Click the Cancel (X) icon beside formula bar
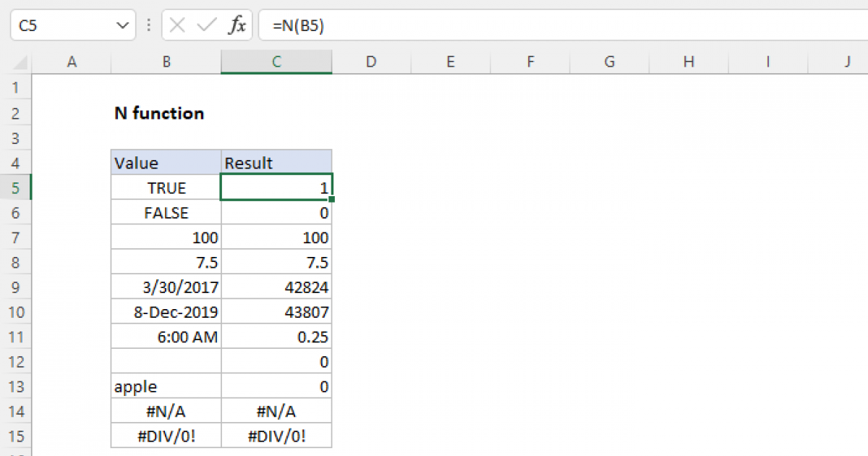Screen dimensions: 868x456 [x=176, y=24]
